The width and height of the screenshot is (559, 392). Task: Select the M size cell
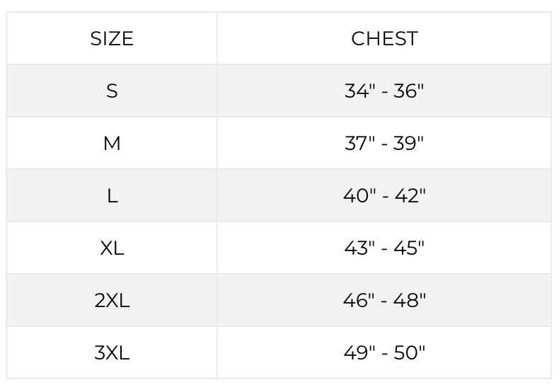[x=112, y=144]
